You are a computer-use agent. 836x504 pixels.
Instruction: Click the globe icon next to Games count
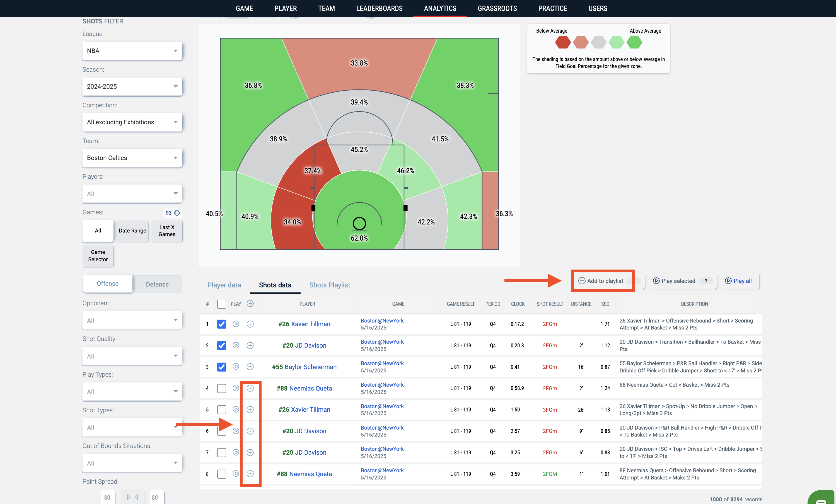click(177, 213)
